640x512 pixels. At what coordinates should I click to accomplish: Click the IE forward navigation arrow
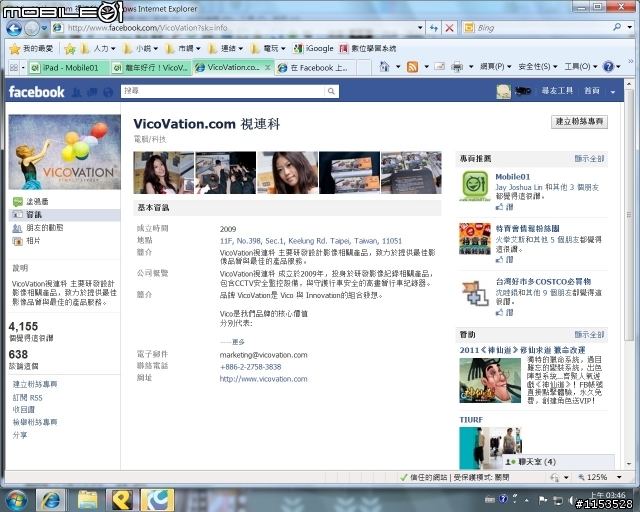[x=31, y=28]
